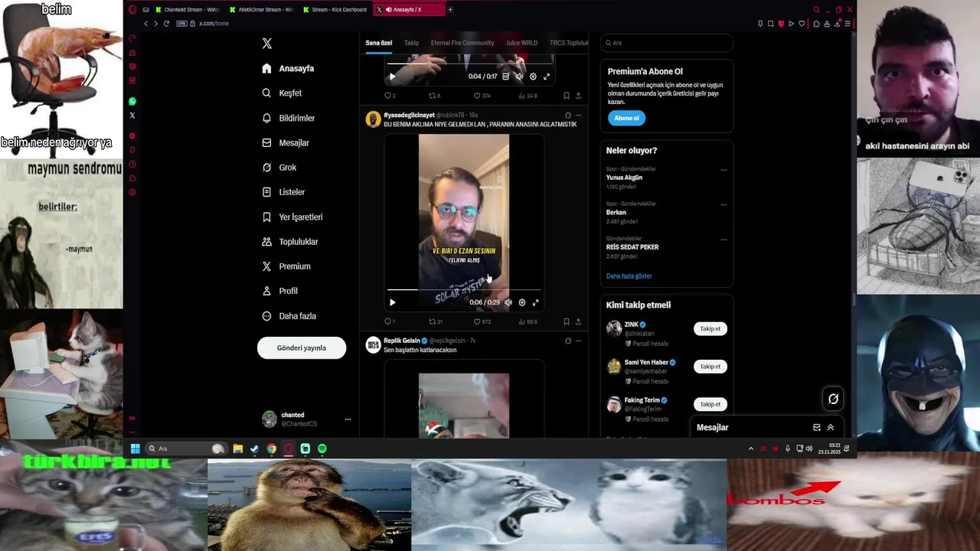
Task: Mute the @robink78 video volume icon
Action: [x=508, y=302]
